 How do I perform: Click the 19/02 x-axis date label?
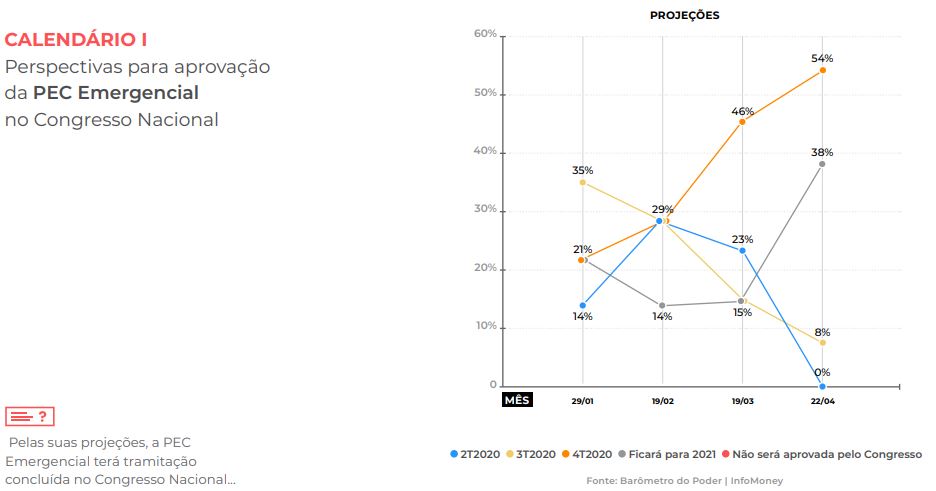pos(662,401)
